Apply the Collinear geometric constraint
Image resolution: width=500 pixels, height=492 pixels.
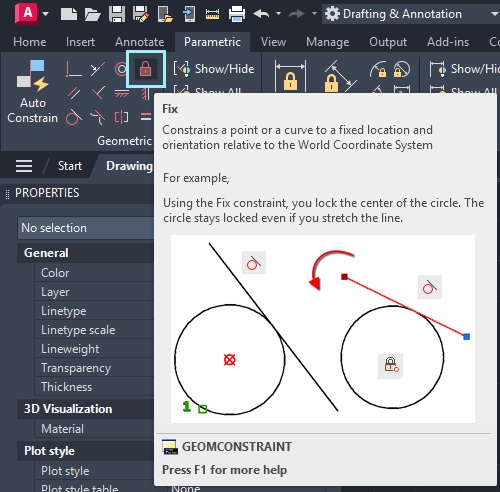(97, 69)
